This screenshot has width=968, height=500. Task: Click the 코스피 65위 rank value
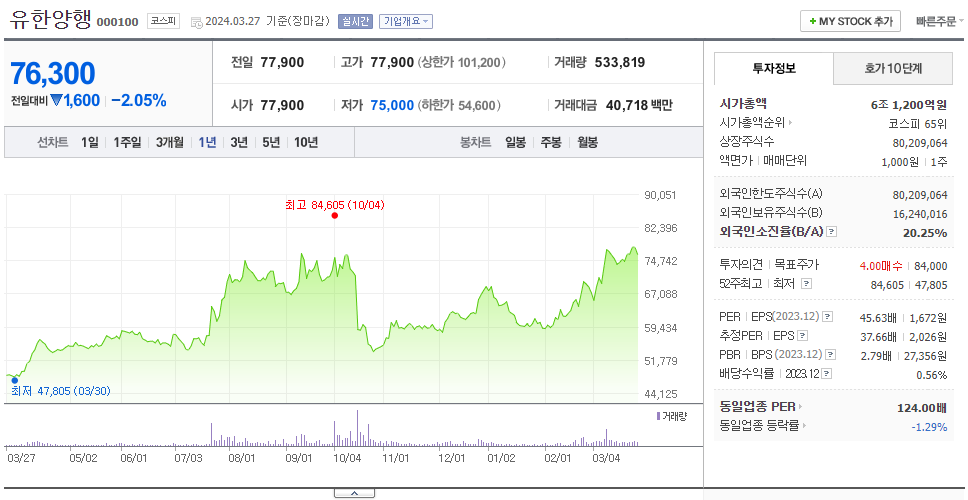tap(917, 124)
